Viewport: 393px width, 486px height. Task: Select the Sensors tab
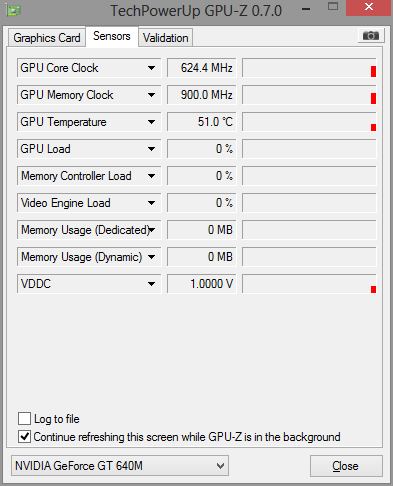click(x=112, y=36)
